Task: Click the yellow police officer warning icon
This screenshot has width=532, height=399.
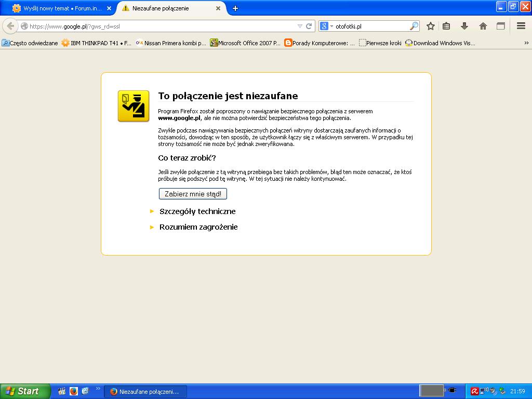Action: click(x=134, y=106)
